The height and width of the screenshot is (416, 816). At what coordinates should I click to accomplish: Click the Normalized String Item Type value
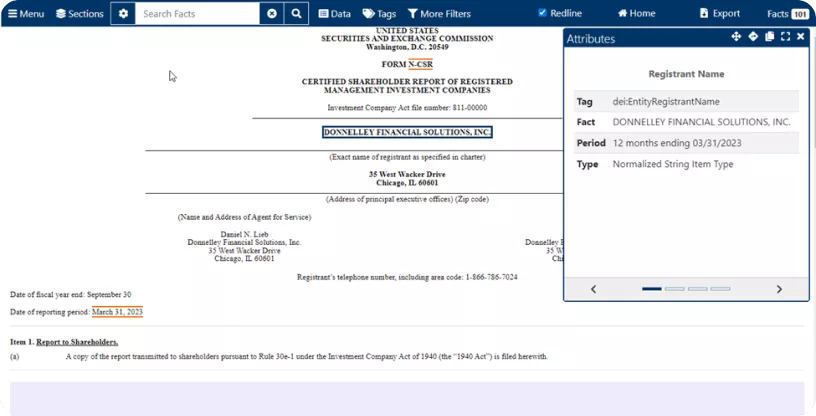673,164
